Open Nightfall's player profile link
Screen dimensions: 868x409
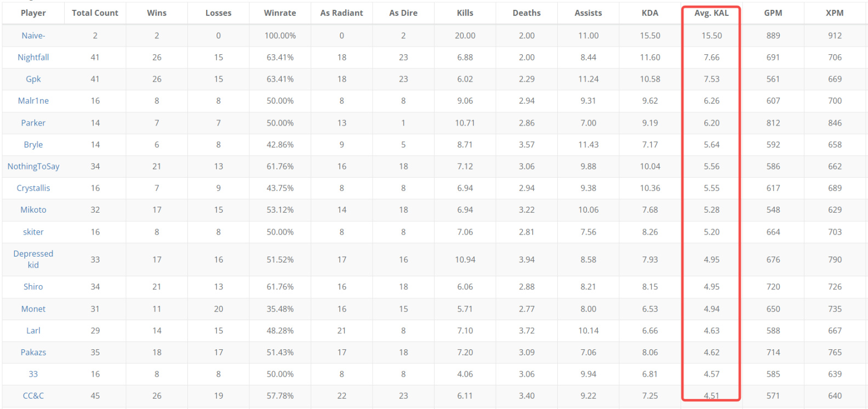(33, 57)
